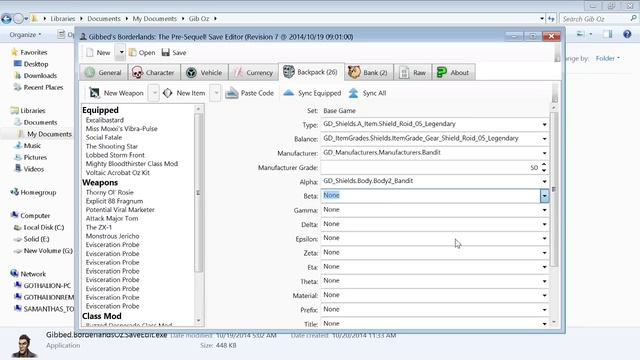Click the New Item icon

click(x=167, y=93)
